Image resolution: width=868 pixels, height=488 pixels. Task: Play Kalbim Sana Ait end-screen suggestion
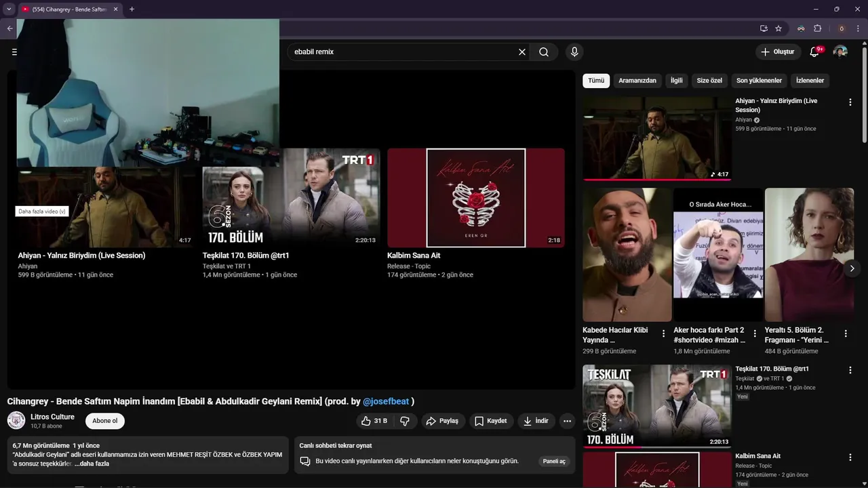tap(475, 198)
